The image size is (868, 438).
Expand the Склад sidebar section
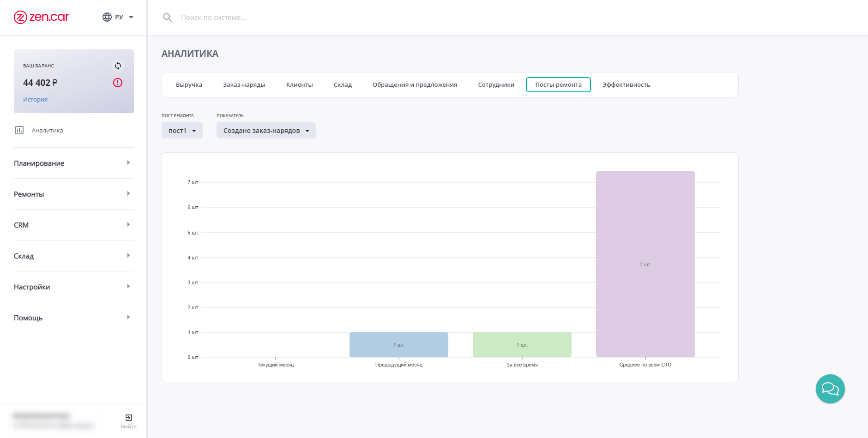click(74, 256)
